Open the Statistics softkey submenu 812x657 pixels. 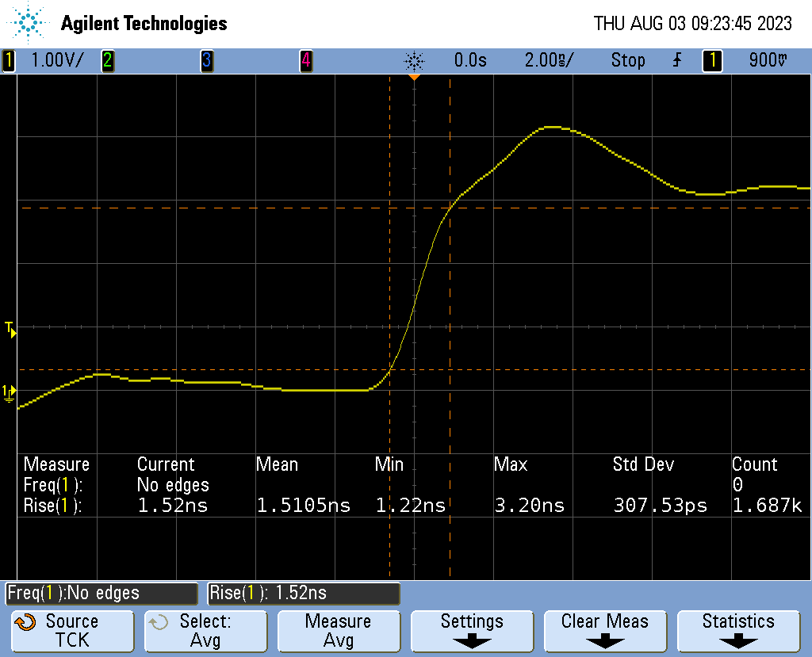(x=738, y=631)
